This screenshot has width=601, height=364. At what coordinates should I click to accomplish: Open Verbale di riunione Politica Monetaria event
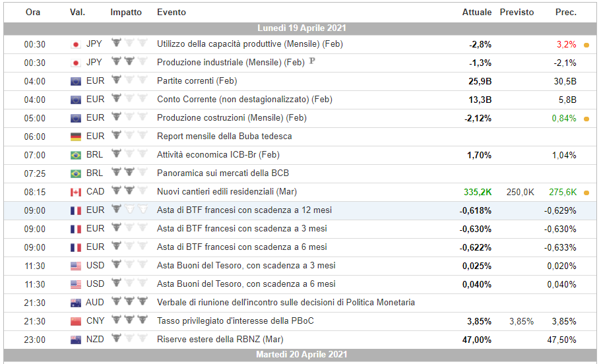(286, 302)
